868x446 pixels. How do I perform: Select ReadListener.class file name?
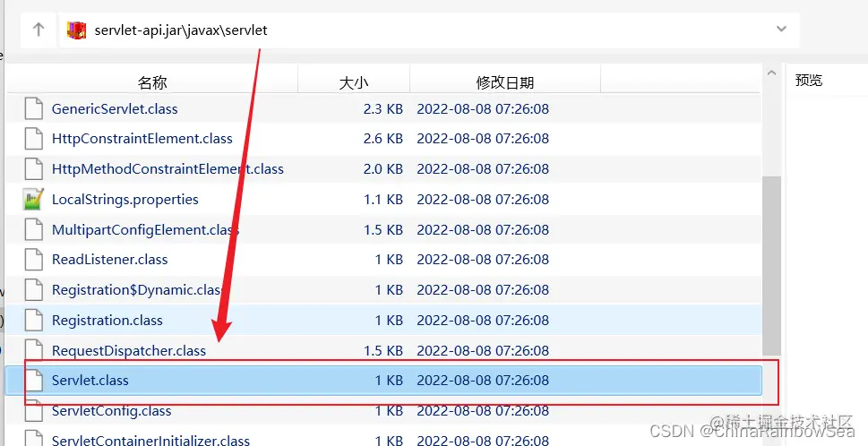[109, 260]
